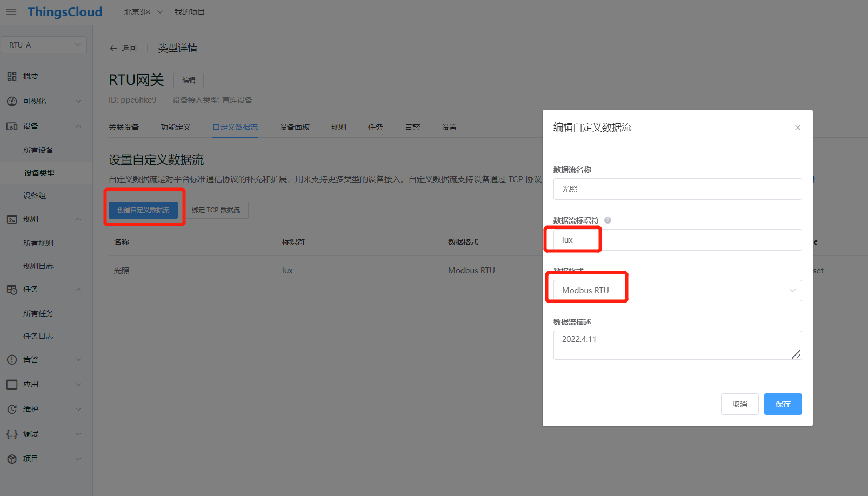Image resolution: width=868 pixels, height=496 pixels.
Task: Switch to the 功能定义 tab
Action: [176, 126]
